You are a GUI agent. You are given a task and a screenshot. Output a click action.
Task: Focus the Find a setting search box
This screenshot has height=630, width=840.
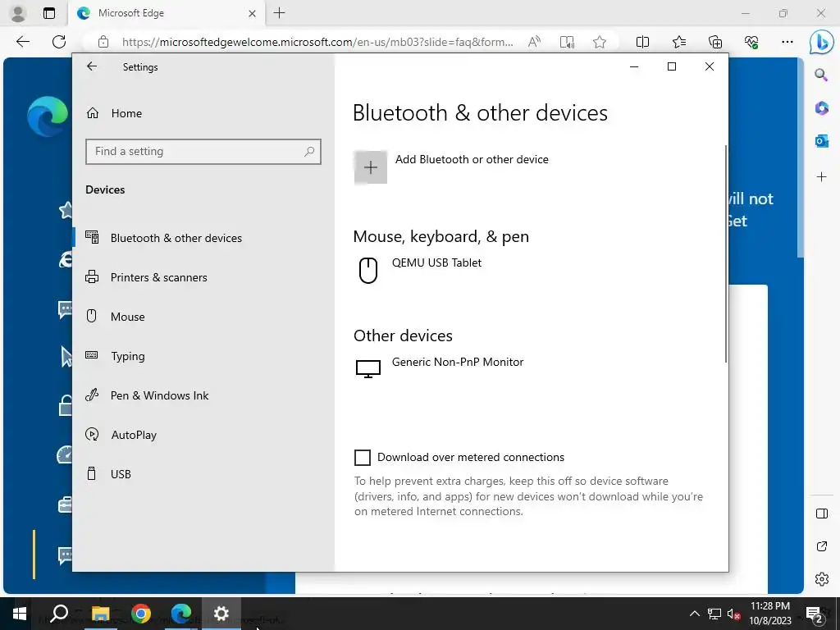pos(203,152)
